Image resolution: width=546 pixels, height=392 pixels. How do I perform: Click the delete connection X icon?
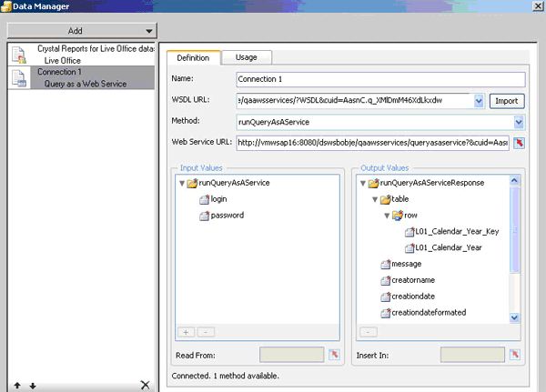pos(145,385)
